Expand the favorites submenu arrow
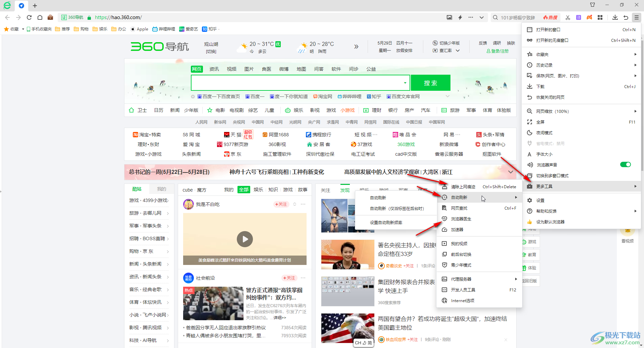 click(x=635, y=54)
